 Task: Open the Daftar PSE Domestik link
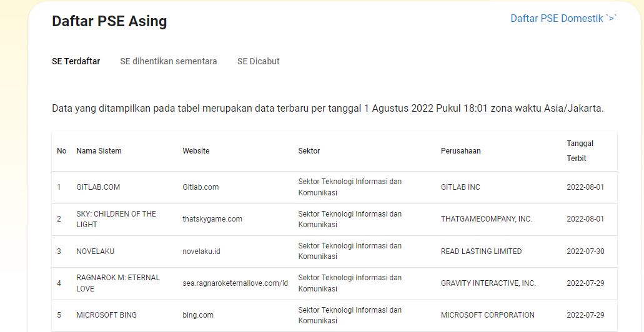coord(563,19)
